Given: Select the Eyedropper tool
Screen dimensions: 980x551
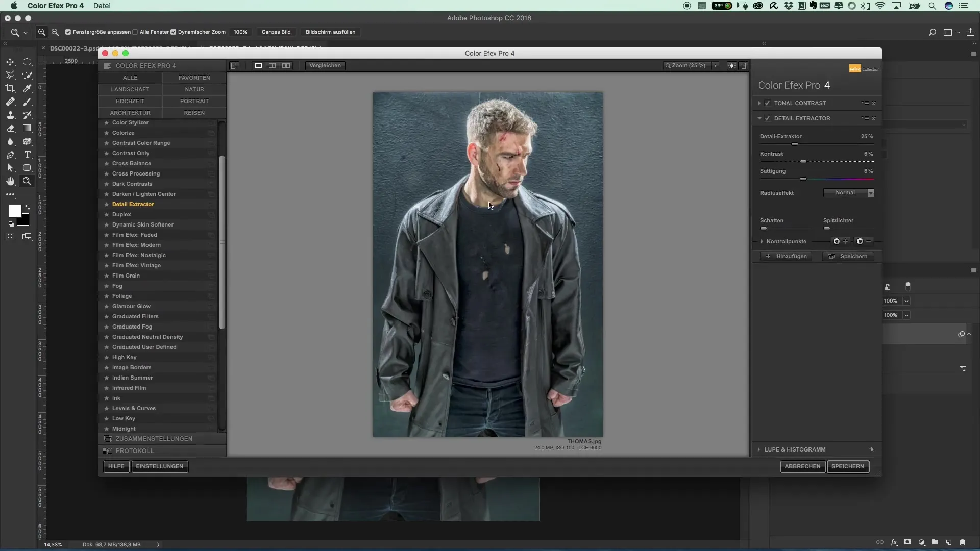Looking at the screenshot, I should click(28, 88).
